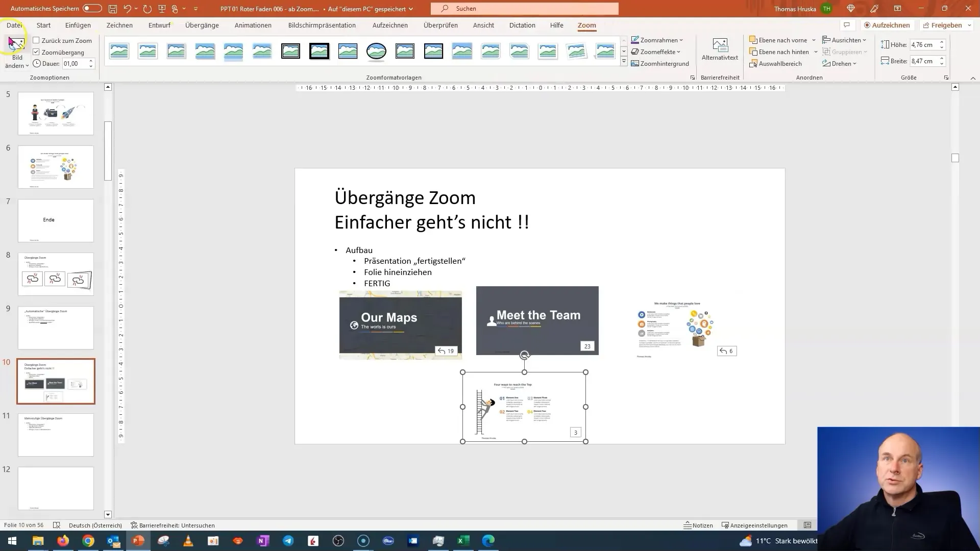Select slide 7 thumbnail in panel
This screenshot has height=551, width=980.
pos(55,219)
